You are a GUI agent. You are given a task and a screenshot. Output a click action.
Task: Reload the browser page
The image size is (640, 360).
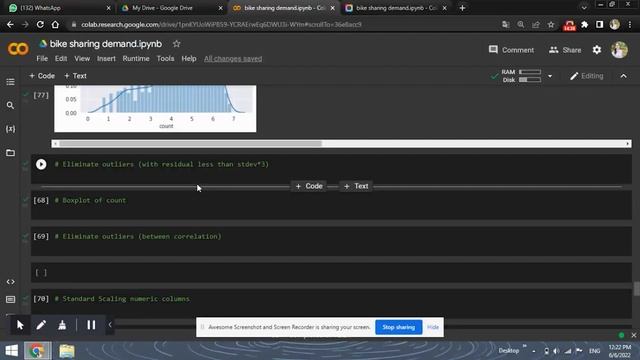point(40,24)
